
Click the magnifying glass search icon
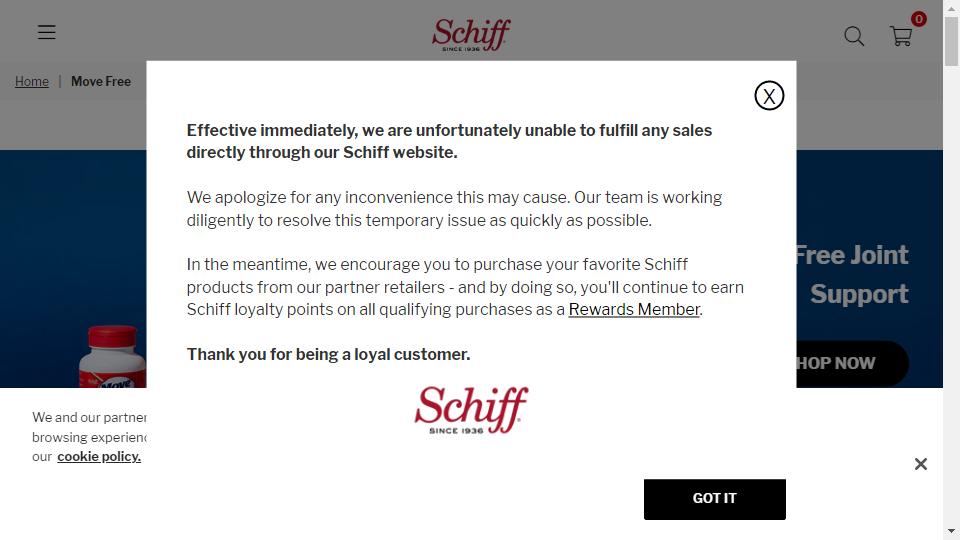coord(854,36)
